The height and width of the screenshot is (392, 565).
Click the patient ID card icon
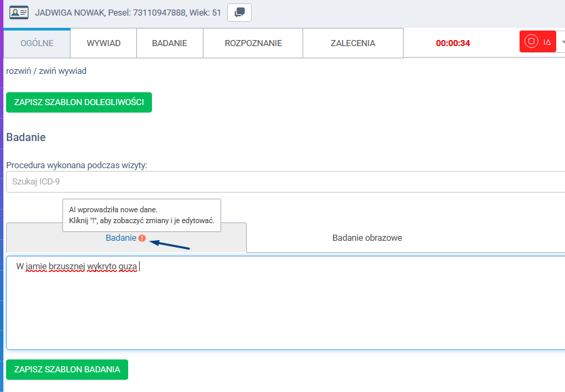pyautogui.click(x=18, y=12)
